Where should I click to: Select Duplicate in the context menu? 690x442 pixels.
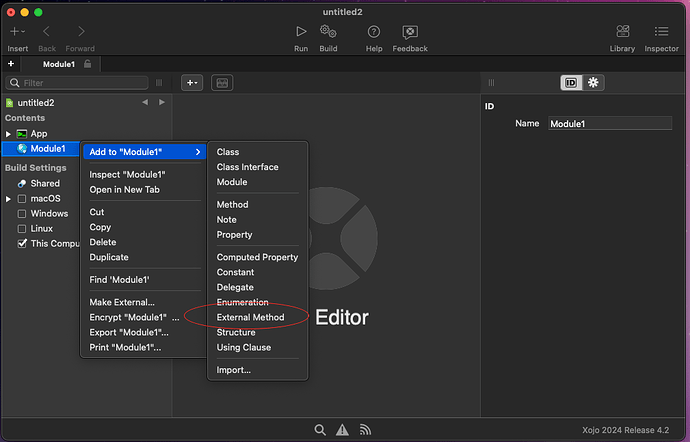pyautogui.click(x=109, y=257)
